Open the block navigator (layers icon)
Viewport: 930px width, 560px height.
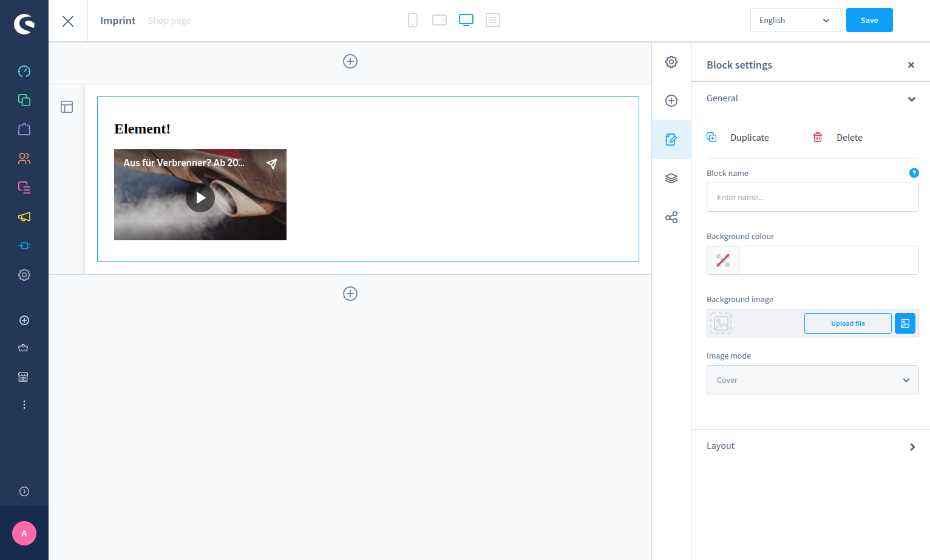pyautogui.click(x=671, y=178)
